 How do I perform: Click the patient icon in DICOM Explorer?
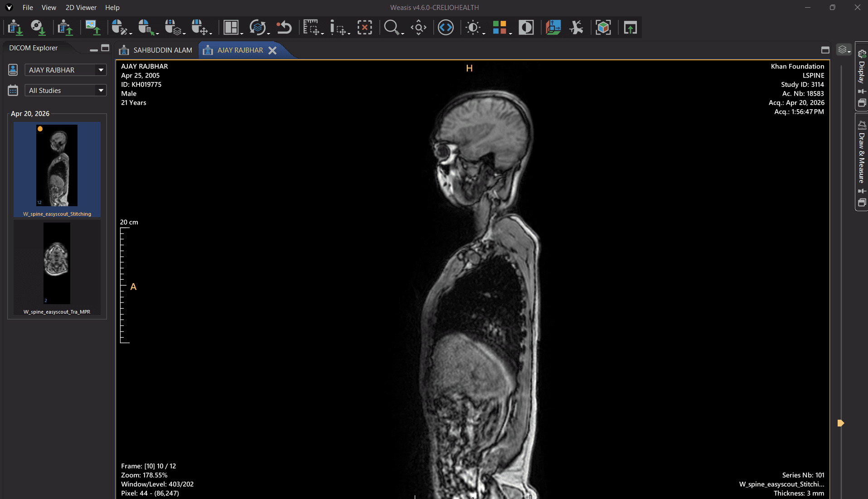13,70
